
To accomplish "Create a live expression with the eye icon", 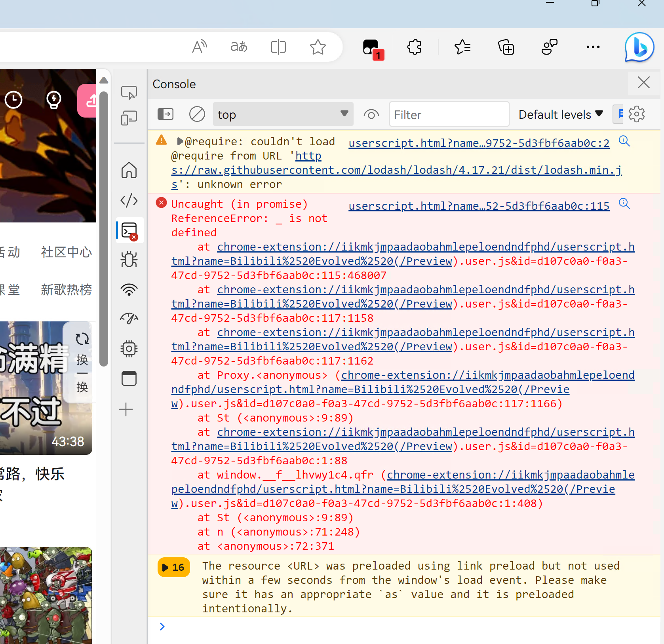I will tap(371, 114).
